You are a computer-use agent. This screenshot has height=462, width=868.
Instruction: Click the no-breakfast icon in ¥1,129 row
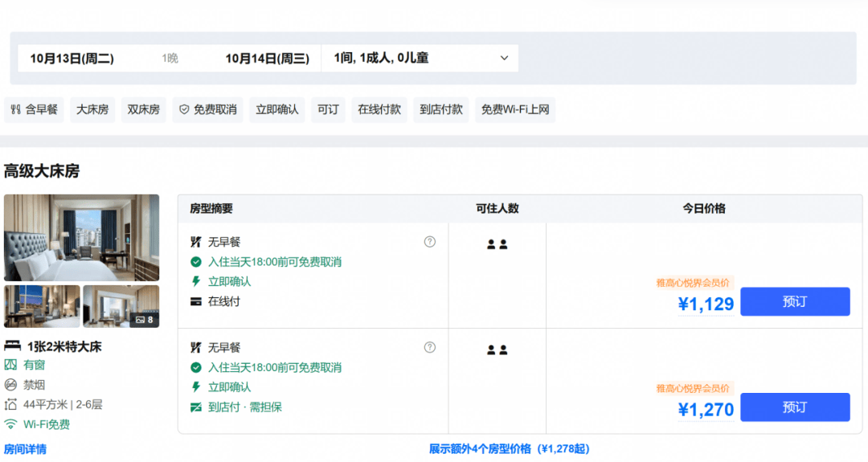(196, 242)
